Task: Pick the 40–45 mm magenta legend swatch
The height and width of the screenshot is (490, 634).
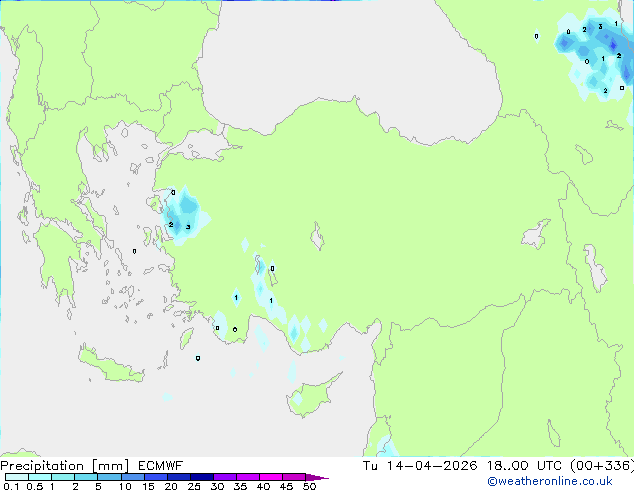Action: 271,477
